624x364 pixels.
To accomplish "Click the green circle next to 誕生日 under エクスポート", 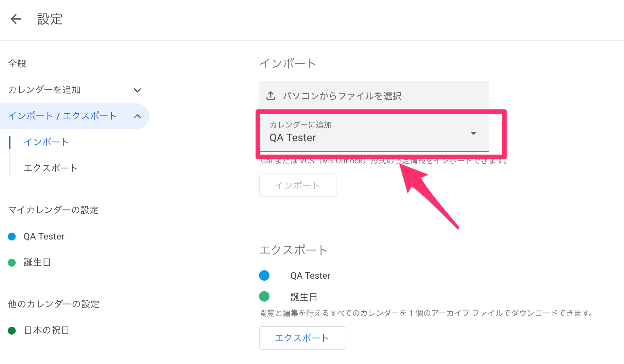I will (x=264, y=296).
